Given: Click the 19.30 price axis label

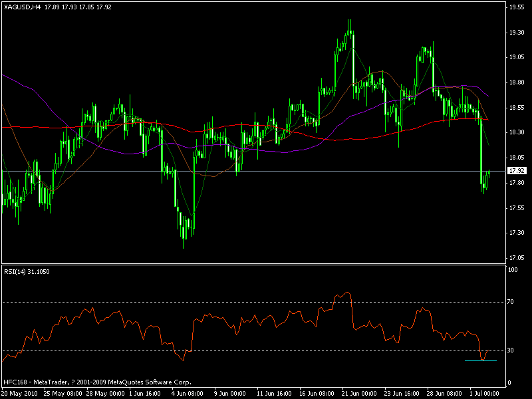Looking at the screenshot, I should (x=517, y=33).
